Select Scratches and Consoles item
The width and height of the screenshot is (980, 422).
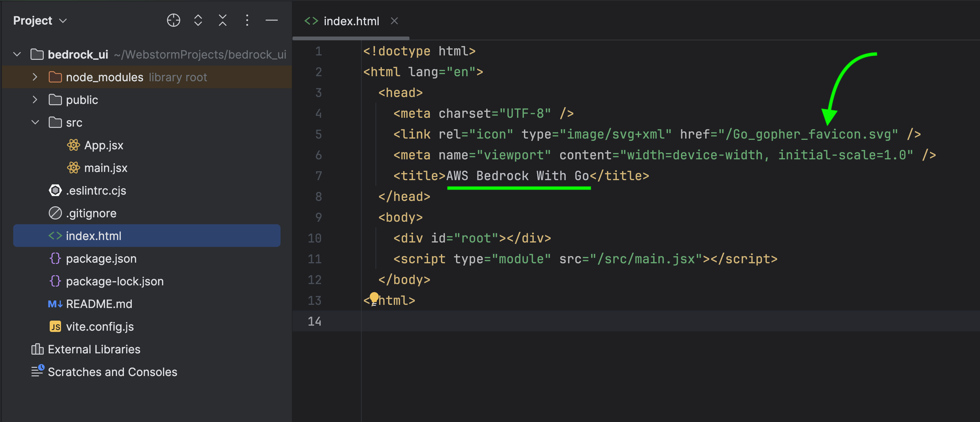pos(112,372)
